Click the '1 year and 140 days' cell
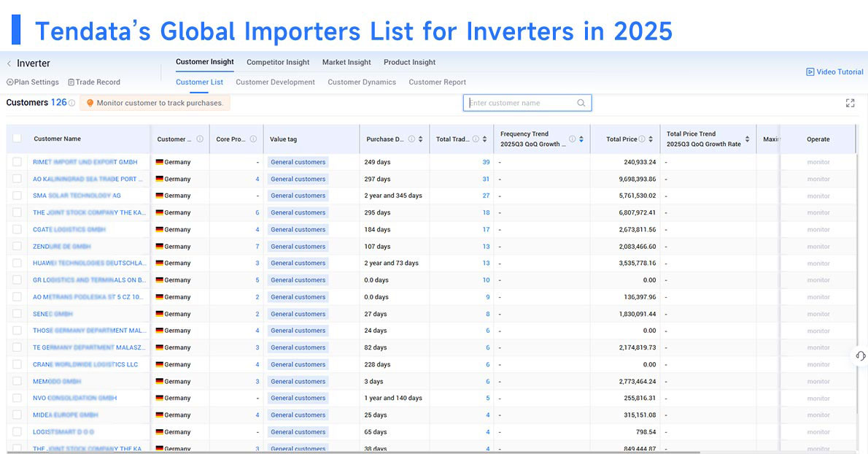The image size is (868, 454). 393,398
